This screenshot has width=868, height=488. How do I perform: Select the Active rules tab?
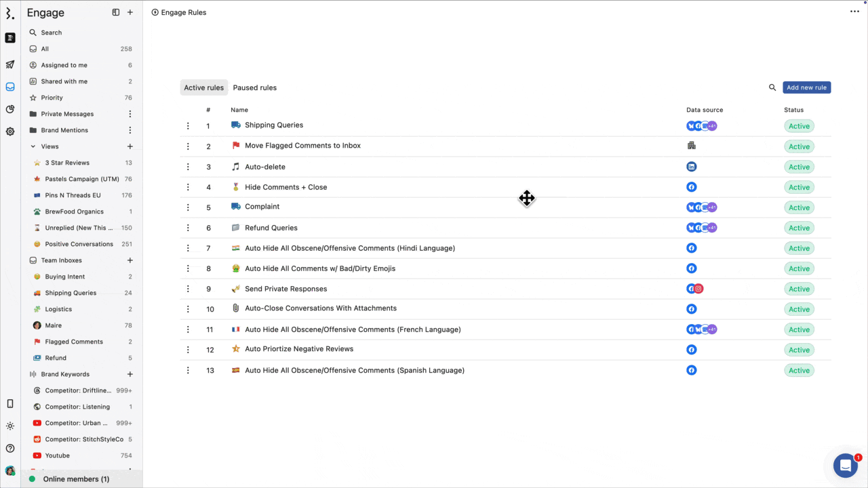point(203,87)
